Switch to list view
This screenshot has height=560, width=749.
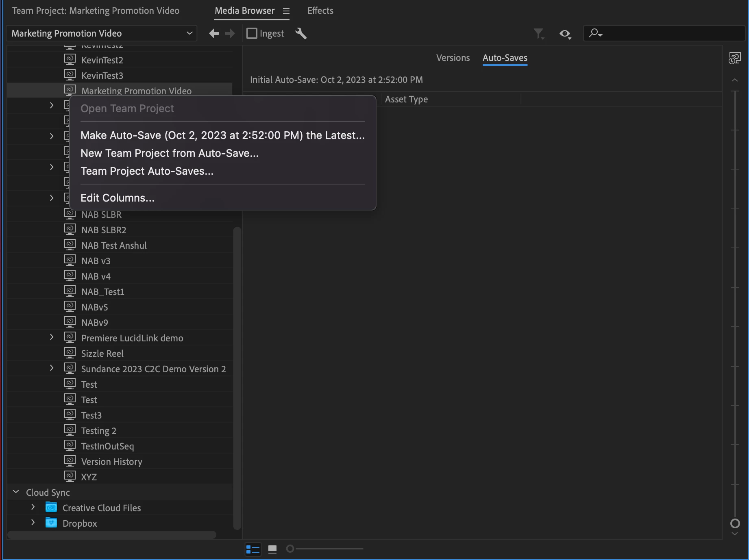click(253, 549)
